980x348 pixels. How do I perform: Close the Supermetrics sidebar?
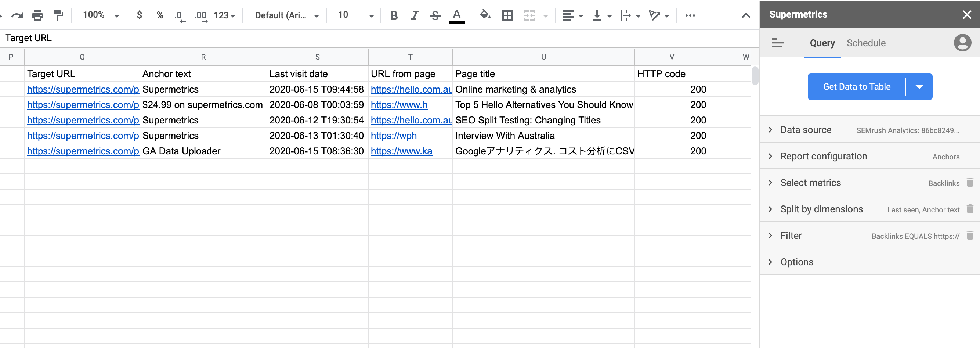[x=967, y=15]
